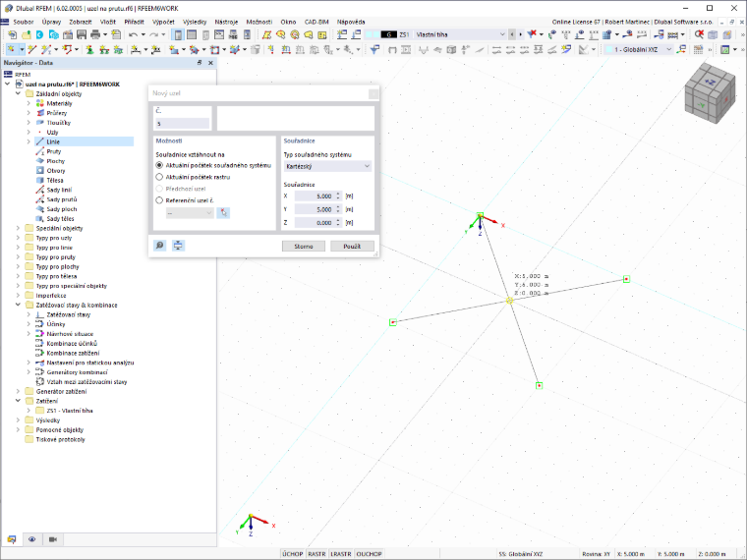747x560 pixels.
Task: Increase the Y coordinate stepper
Action: [338, 207]
